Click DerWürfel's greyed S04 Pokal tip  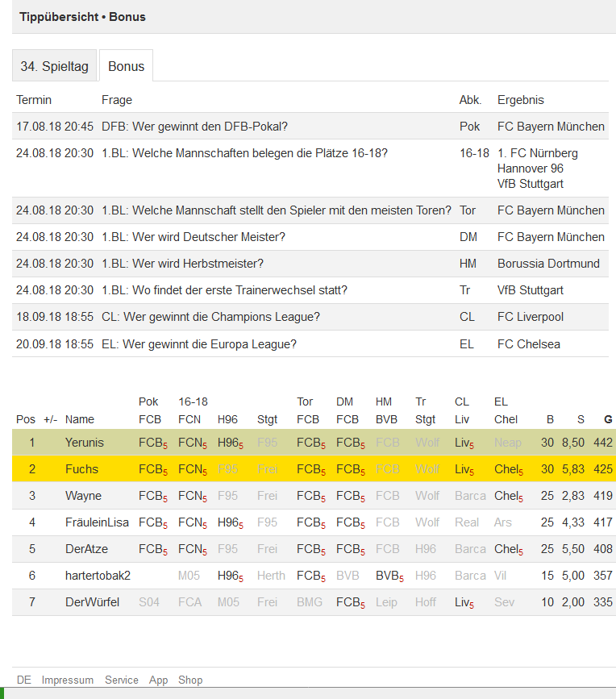(149, 602)
